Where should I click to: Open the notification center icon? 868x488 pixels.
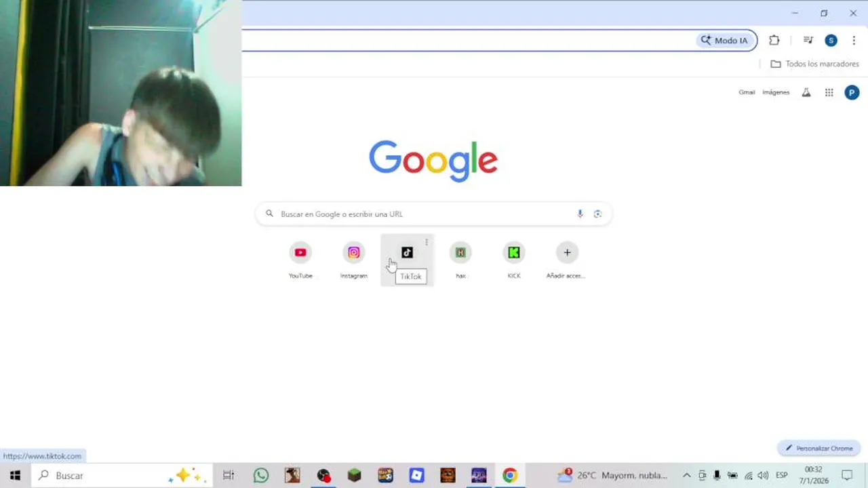tap(847, 475)
